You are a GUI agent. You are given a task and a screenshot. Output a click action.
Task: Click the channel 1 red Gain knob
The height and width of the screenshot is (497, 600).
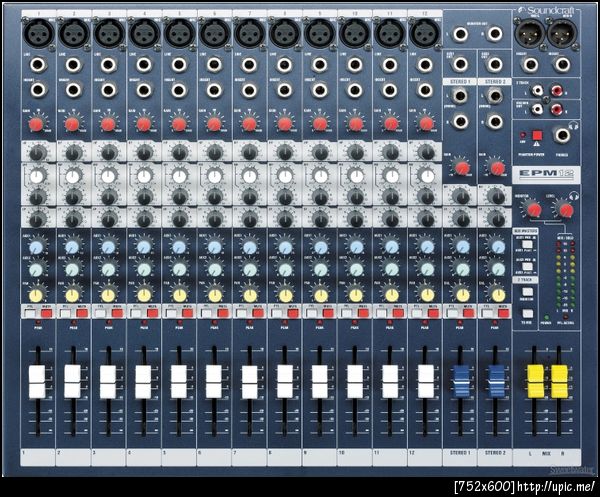click(x=36, y=124)
